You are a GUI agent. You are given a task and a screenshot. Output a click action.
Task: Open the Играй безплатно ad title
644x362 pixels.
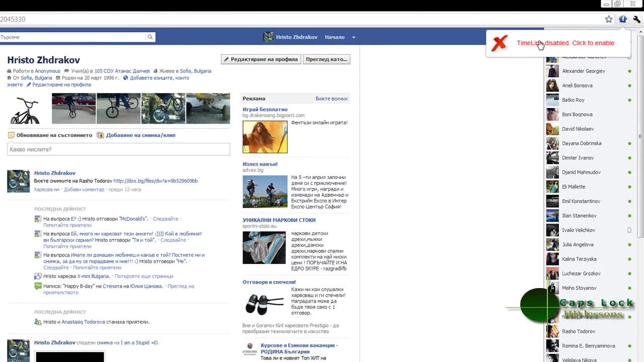(x=265, y=110)
